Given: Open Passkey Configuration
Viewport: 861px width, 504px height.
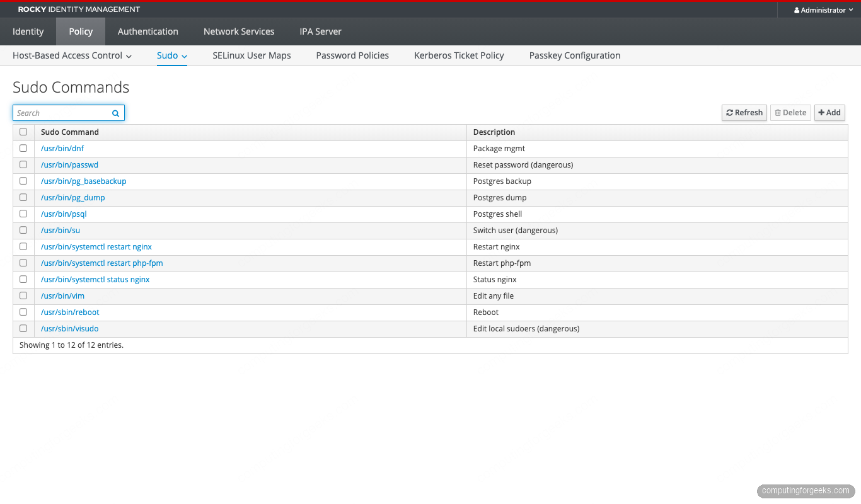Looking at the screenshot, I should [575, 55].
